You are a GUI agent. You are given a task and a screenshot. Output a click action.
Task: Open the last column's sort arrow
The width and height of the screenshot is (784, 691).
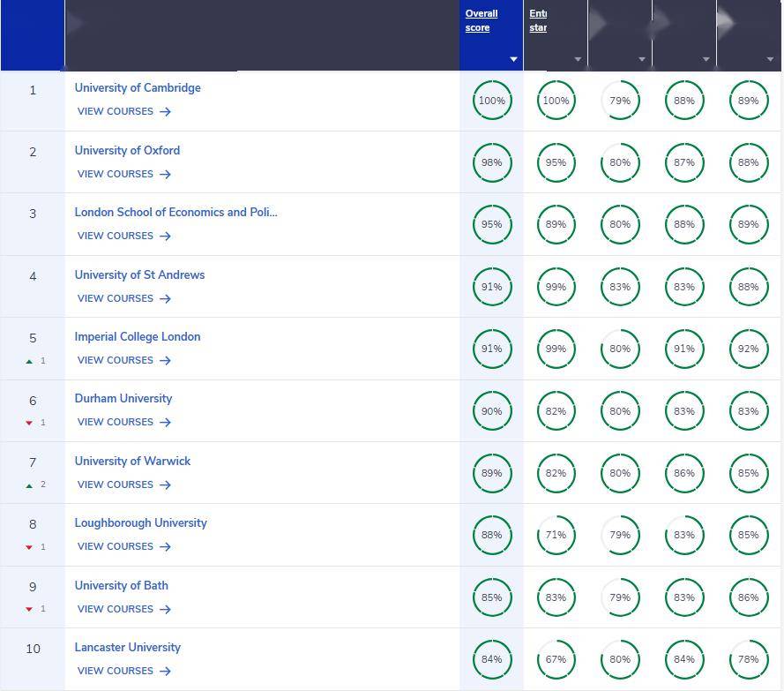770,59
